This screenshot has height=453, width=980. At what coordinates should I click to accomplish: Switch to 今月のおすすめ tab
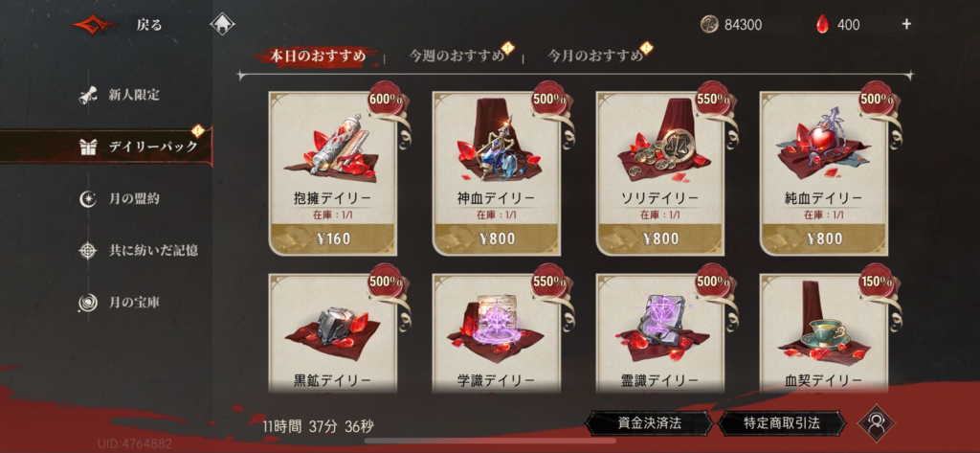point(595,57)
